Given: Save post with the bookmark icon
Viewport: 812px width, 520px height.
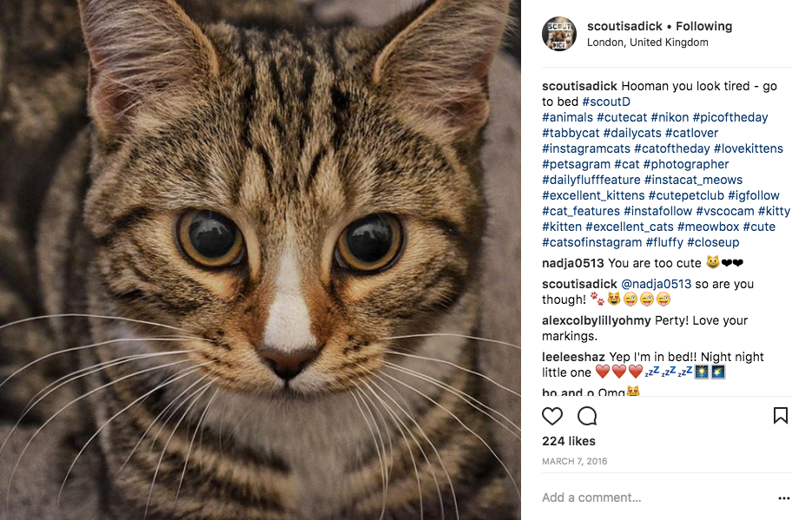Looking at the screenshot, I should tap(780, 416).
